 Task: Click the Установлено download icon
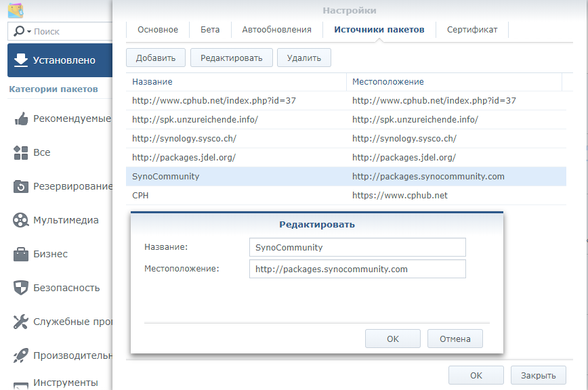pos(20,60)
